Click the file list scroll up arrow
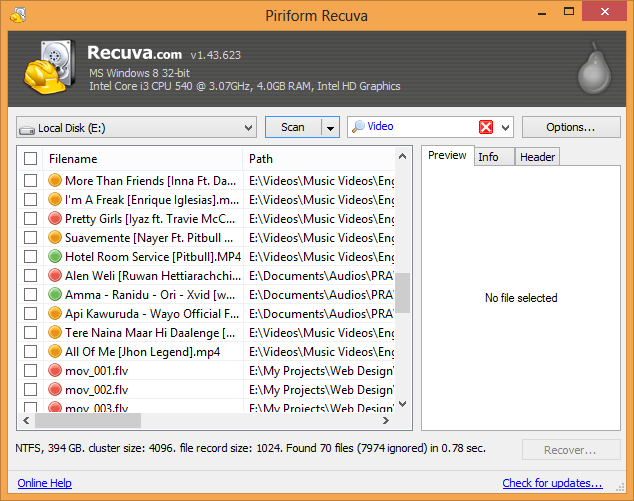This screenshot has width=634, height=501. (402, 156)
